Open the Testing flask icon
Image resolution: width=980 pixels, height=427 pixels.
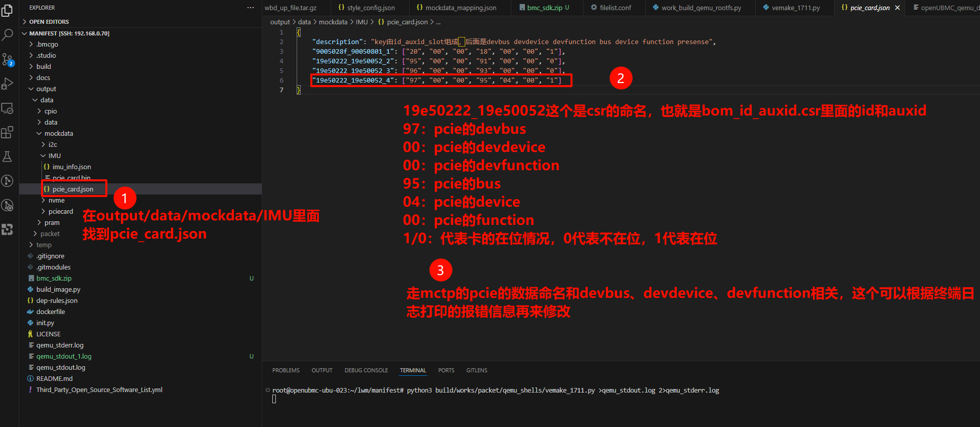tap(8, 157)
